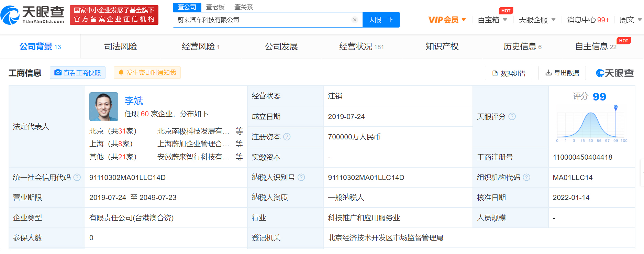Click help icon beside 天眼评分
Viewport: 644px width, 254px height.
[512, 117]
